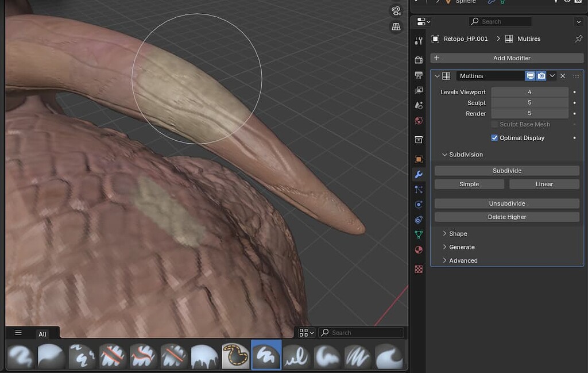Animate the Optimal Display property dot
Image resolution: width=588 pixels, height=373 pixels.
click(574, 138)
